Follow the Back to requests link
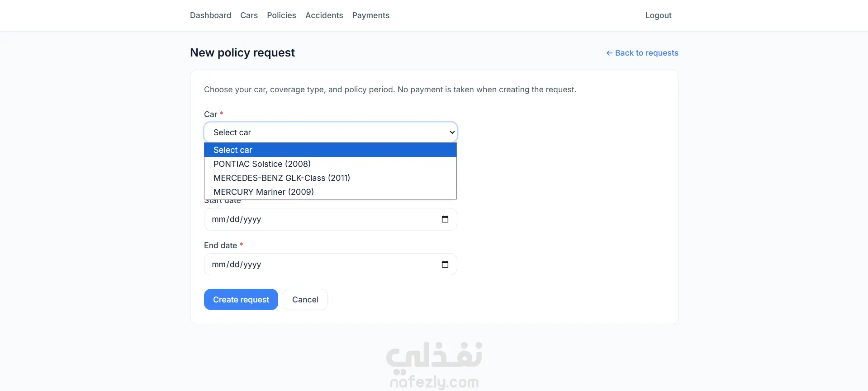This screenshot has height=391, width=868. point(642,53)
